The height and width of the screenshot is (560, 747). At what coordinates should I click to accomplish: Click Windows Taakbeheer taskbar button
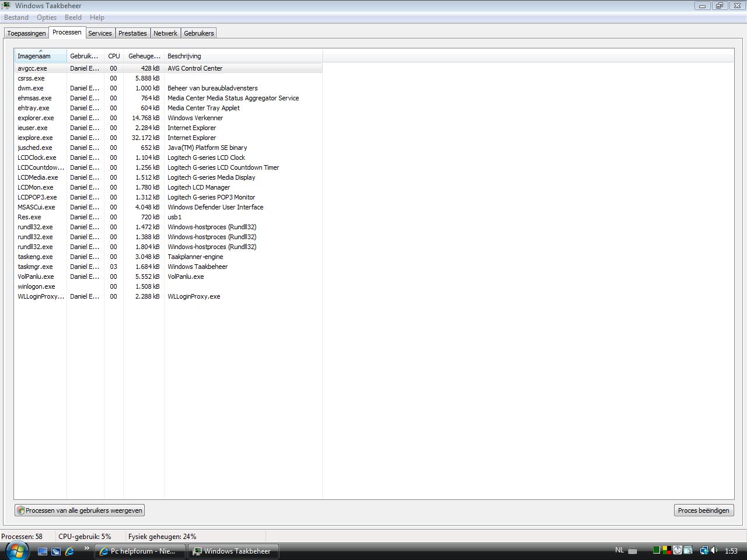point(233,551)
